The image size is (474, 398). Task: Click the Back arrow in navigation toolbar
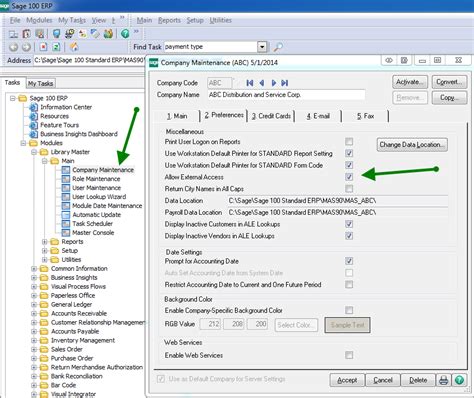[x=14, y=47]
